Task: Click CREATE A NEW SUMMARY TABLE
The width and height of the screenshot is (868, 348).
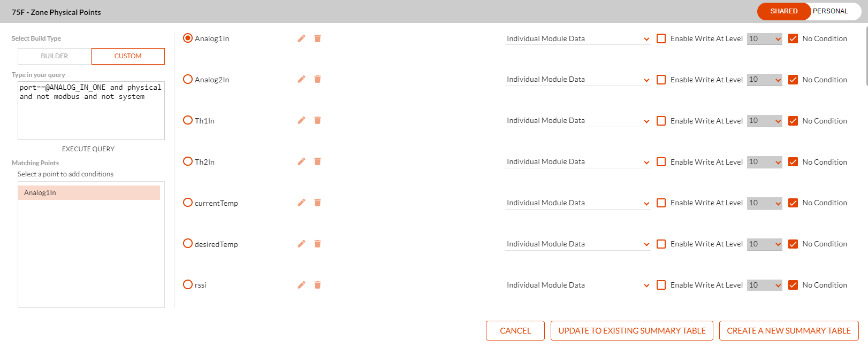Action: tap(789, 331)
